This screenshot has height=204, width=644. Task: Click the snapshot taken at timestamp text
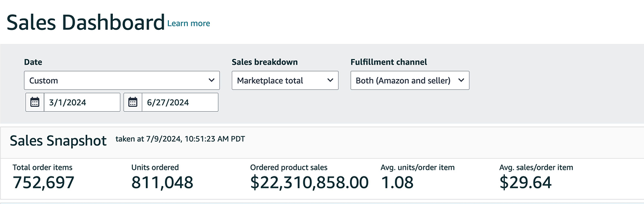pyautogui.click(x=180, y=139)
